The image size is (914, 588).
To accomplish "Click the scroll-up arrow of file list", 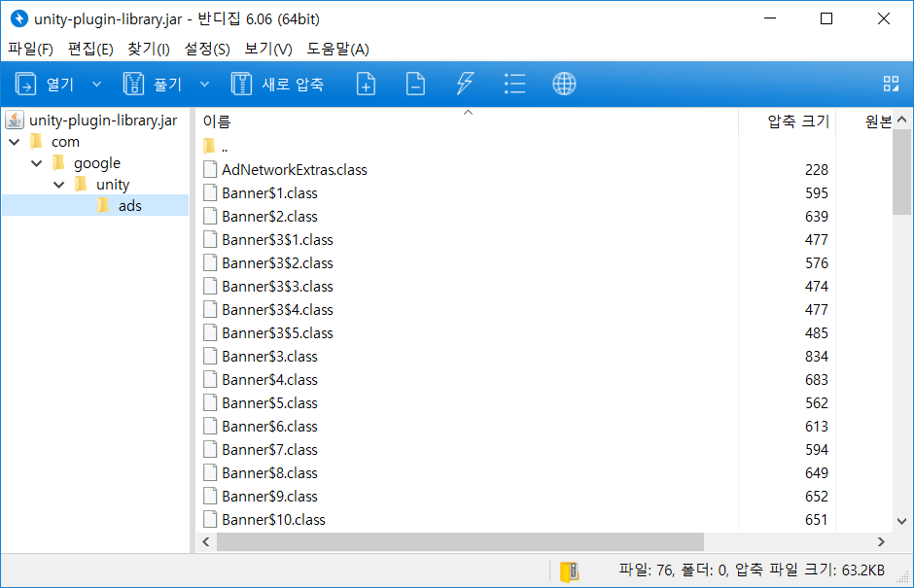I will 901,120.
